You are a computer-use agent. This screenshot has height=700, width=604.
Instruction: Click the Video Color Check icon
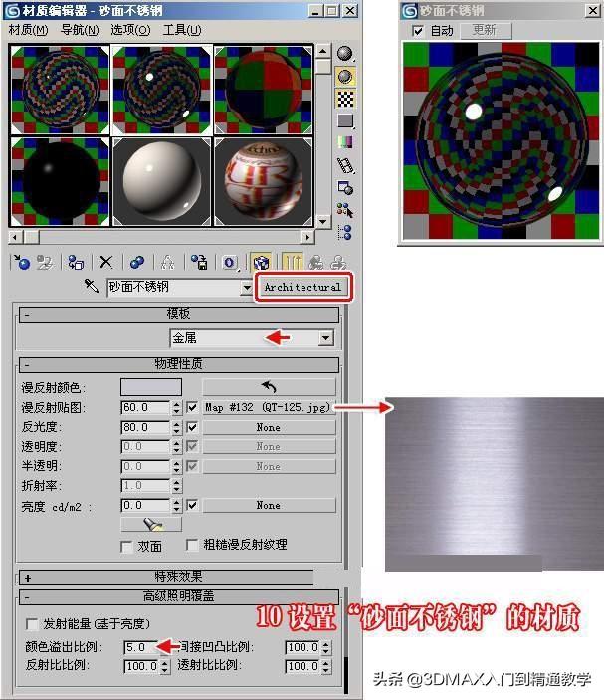(x=345, y=142)
